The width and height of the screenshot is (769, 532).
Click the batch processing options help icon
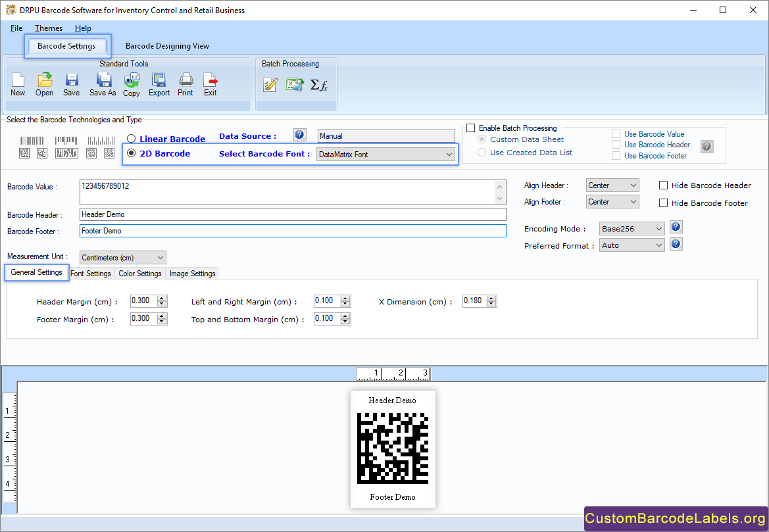(707, 146)
